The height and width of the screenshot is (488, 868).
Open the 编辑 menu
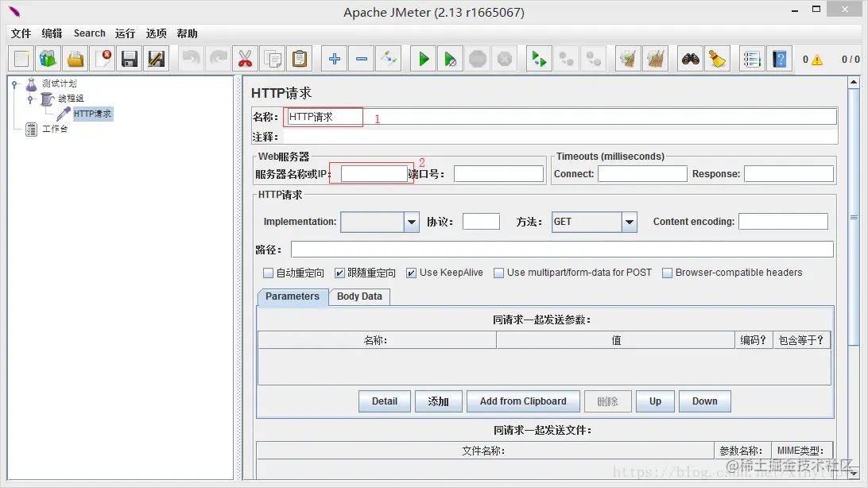(52, 33)
